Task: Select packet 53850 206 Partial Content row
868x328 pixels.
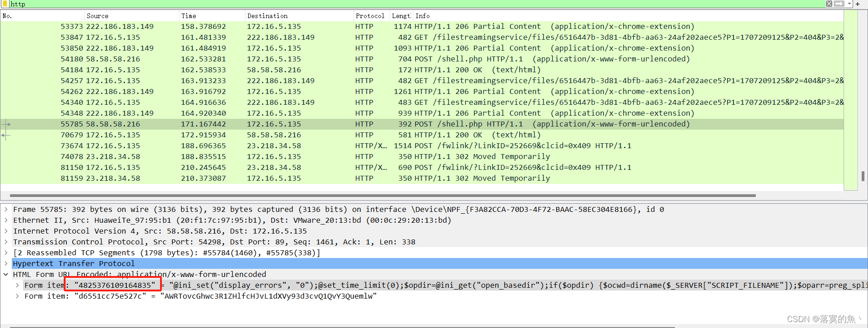Action: (422, 48)
